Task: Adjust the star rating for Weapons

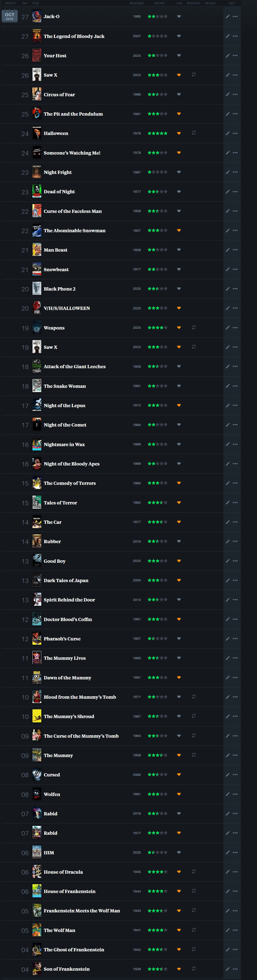Action: coord(158,328)
